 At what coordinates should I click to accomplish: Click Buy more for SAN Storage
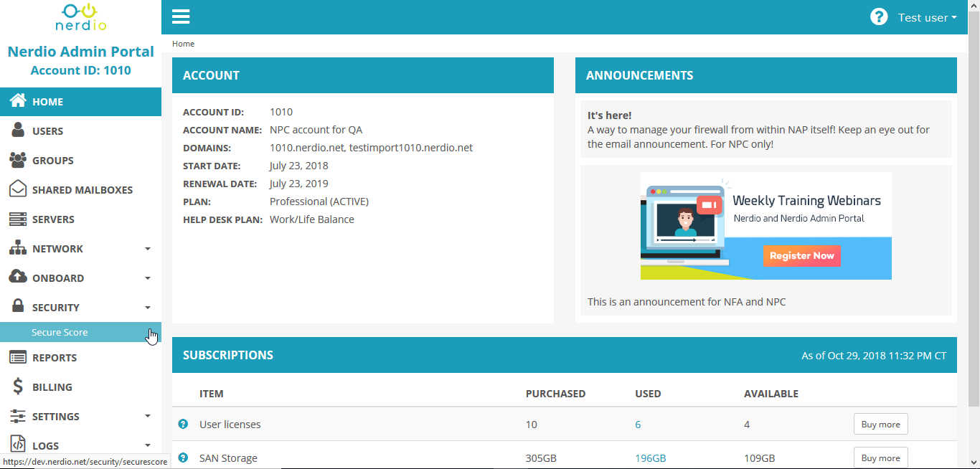point(880,458)
